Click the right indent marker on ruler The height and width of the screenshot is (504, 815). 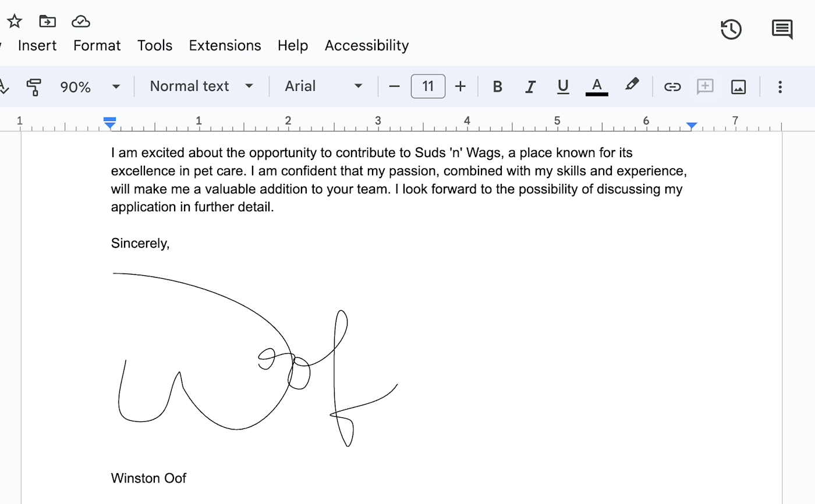coord(692,125)
